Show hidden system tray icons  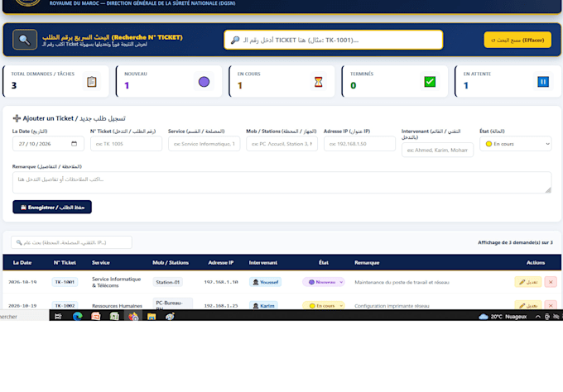pyautogui.click(x=537, y=316)
